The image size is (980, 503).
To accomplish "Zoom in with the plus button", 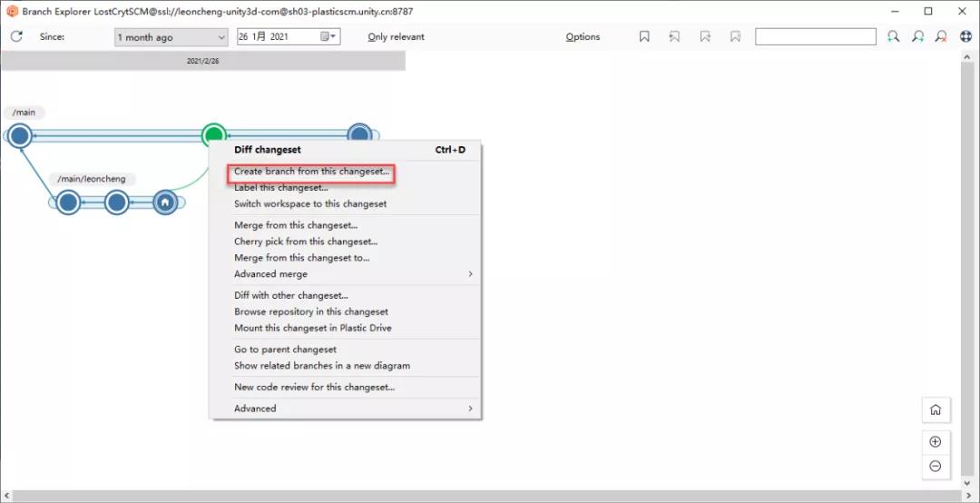I will coord(935,441).
